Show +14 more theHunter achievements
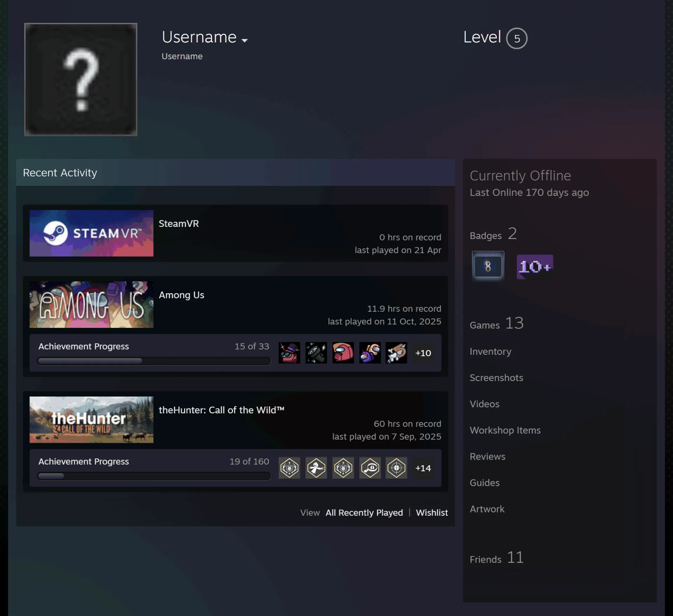Screen dimensions: 673x616 click(x=423, y=468)
